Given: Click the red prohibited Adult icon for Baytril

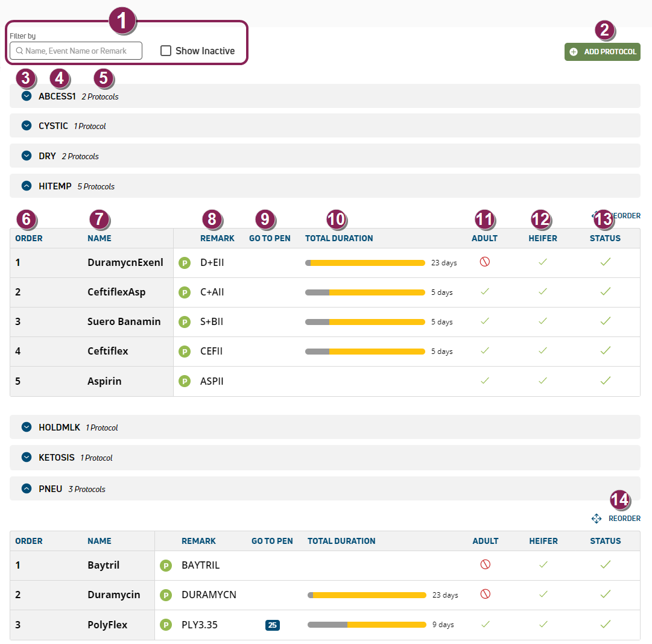Looking at the screenshot, I should 485,564.
